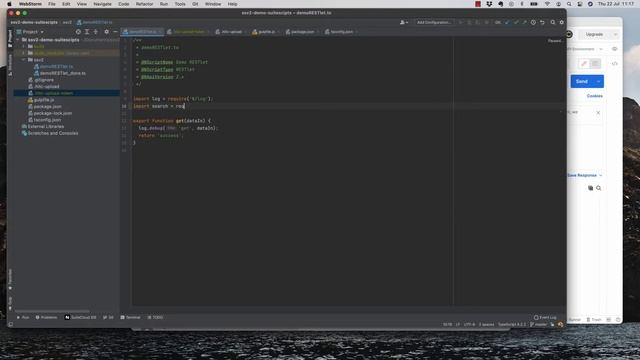Click the Git update project arrow icon
The height and width of the screenshot is (360, 640).
(x=507, y=22)
